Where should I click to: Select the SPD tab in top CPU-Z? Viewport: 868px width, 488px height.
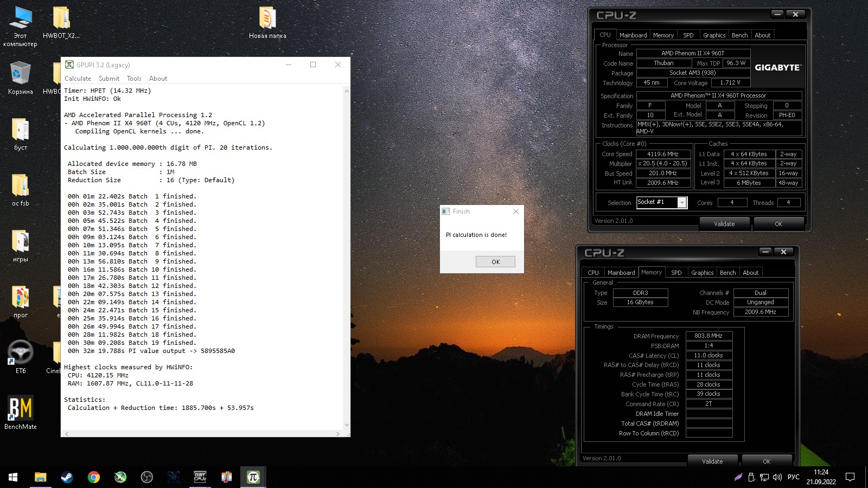[688, 35]
